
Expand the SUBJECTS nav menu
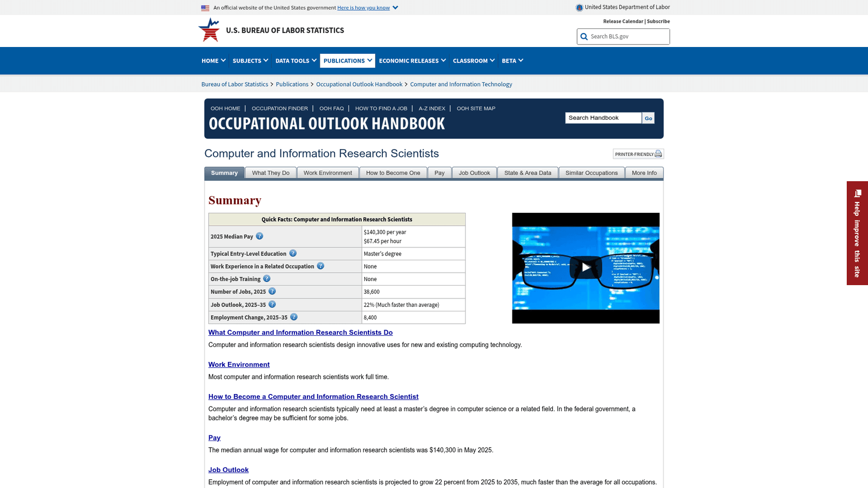tap(250, 60)
